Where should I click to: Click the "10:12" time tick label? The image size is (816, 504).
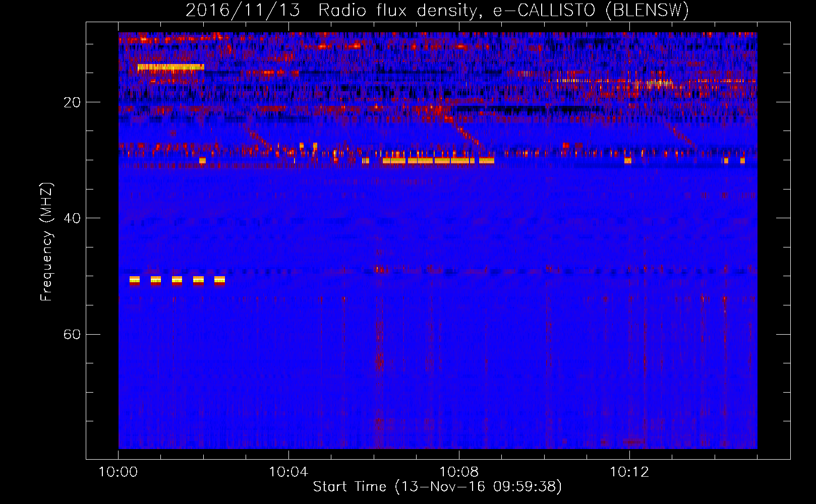[x=629, y=472]
